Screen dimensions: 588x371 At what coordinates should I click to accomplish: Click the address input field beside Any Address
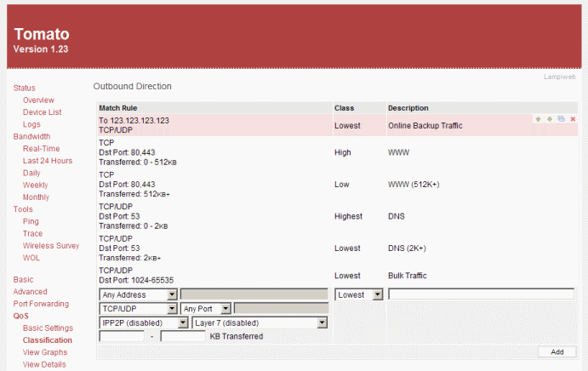pos(254,294)
